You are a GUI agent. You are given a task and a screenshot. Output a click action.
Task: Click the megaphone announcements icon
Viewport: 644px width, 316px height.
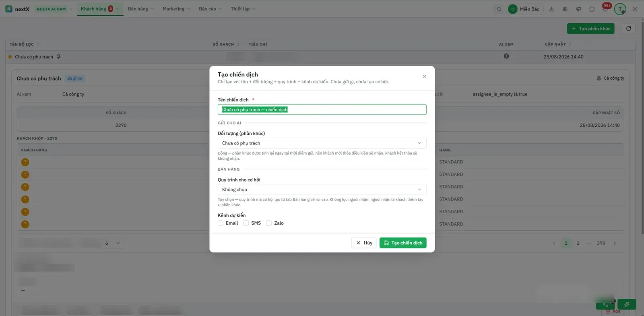pyautogui.click(x=578, y=9)
